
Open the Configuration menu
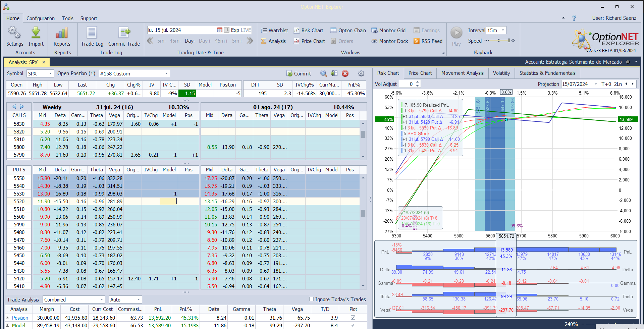[x=40, y=18]
